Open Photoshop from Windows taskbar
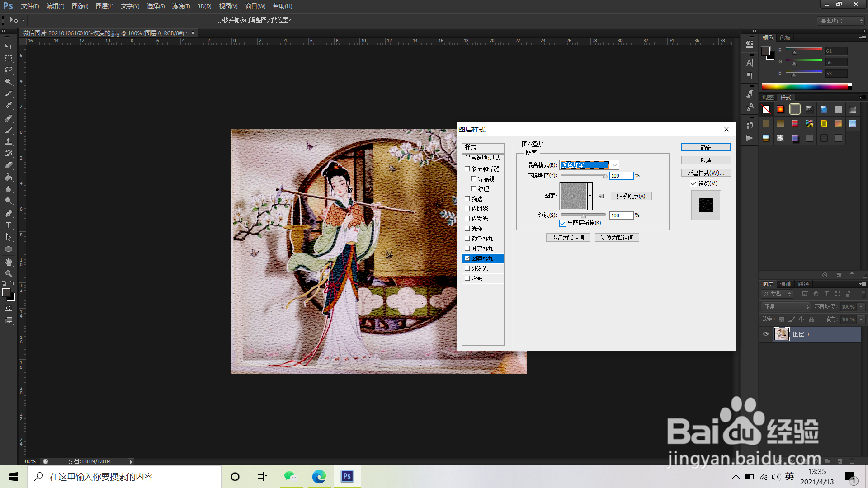The width and height of the screenshot is (868, 488). tap(347, 476)
